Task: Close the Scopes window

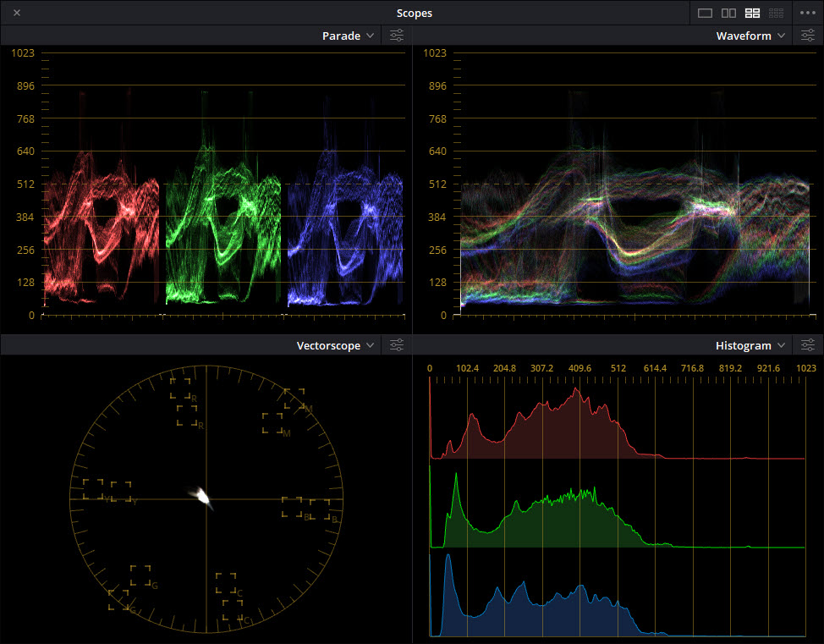Action: (17, 13)
